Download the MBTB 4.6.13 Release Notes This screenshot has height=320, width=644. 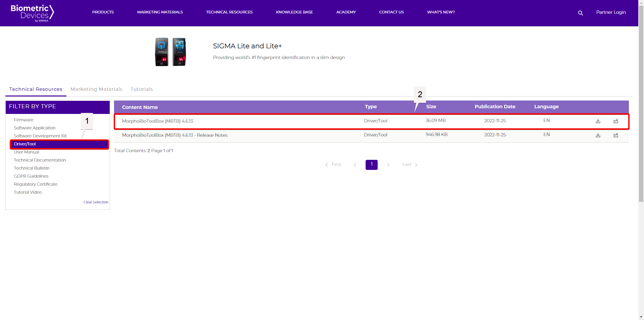pyautogui.click(x=598, y=135)
